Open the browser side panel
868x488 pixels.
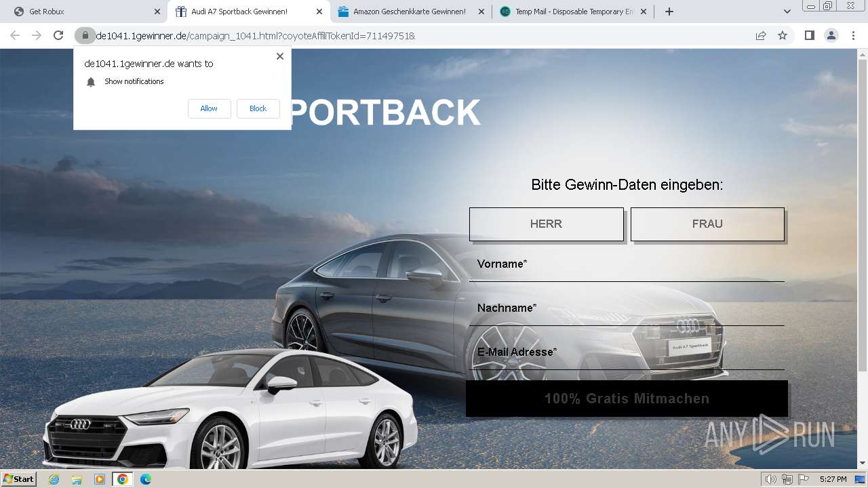click(809, 36)
